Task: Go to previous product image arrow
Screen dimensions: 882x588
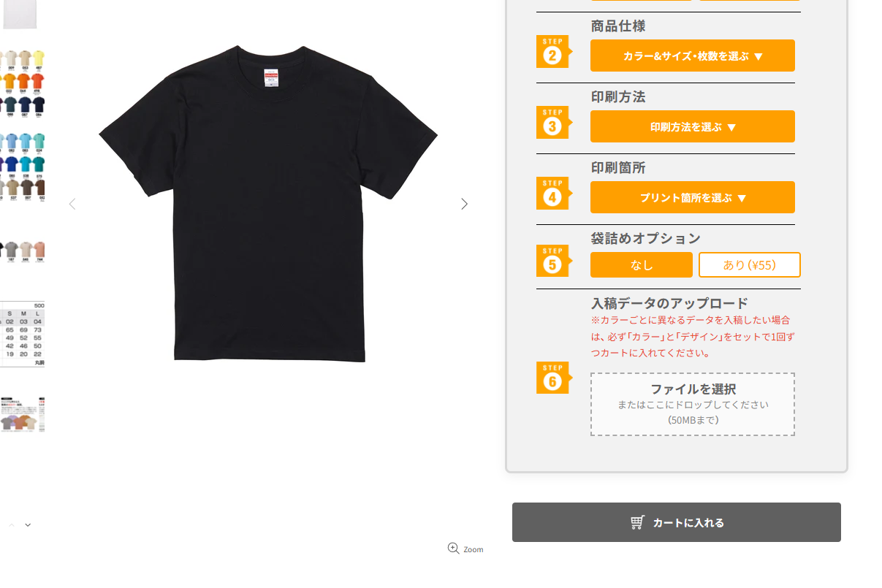Action: [x=72, y=204]
